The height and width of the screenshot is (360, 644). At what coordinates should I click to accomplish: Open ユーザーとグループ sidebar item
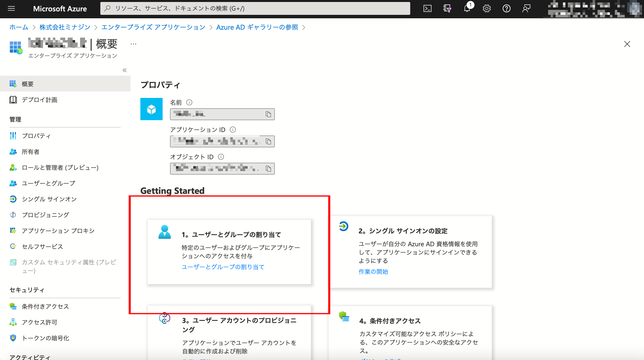click(x=48, y=183)
